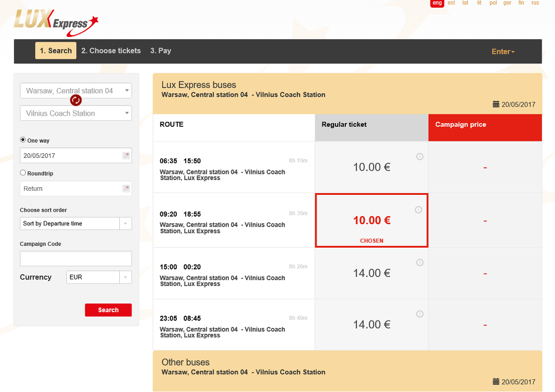Screen dimensions: 555x392
Task: Open the departure date calendar icon
Action: pos(126,156)
